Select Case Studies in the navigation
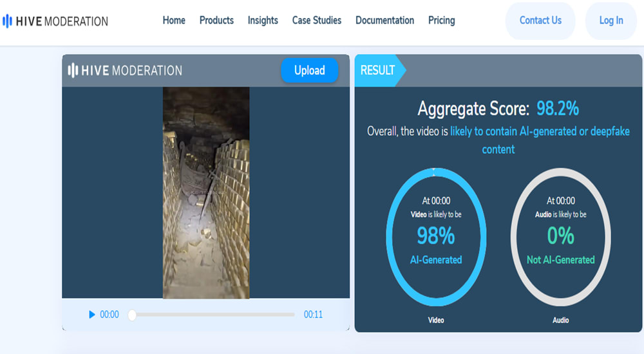The image size is (644, 354). point(317,21)
